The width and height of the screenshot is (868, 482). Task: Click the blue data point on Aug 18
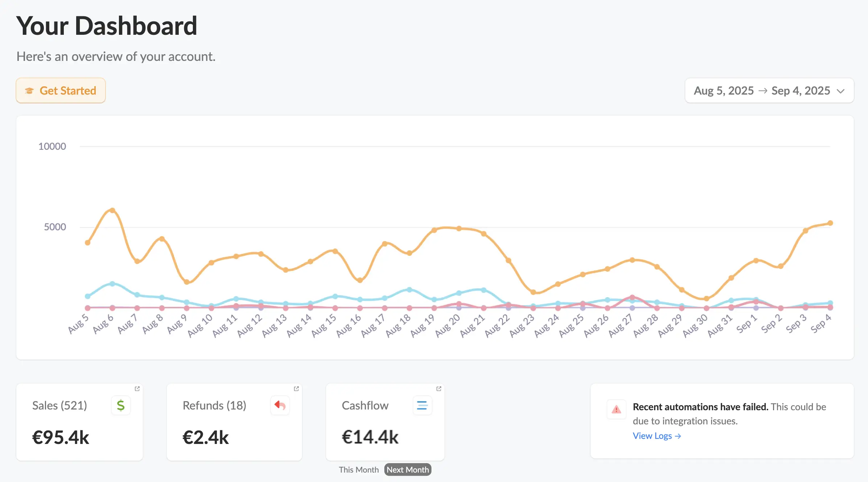pyautogui.click(x=409, y=290)
